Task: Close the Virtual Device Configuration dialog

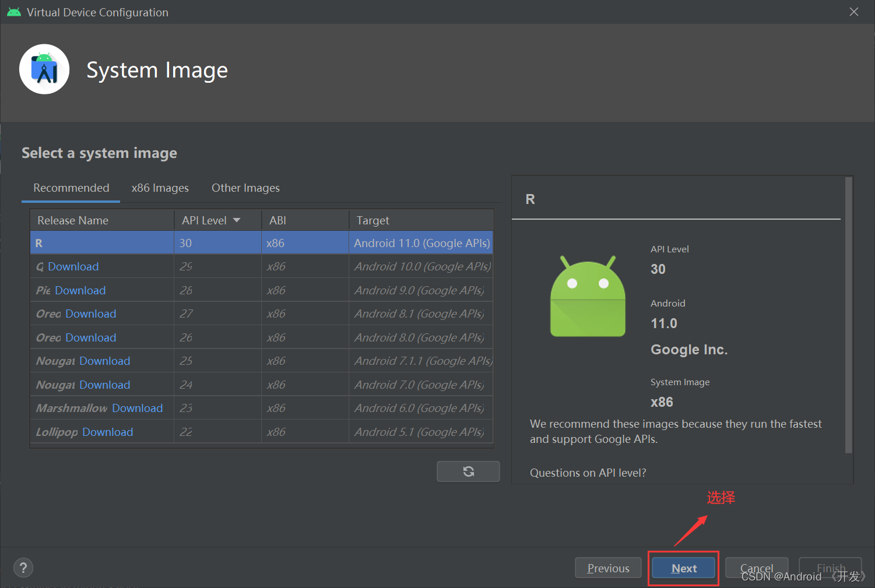Action: (854, 12)
